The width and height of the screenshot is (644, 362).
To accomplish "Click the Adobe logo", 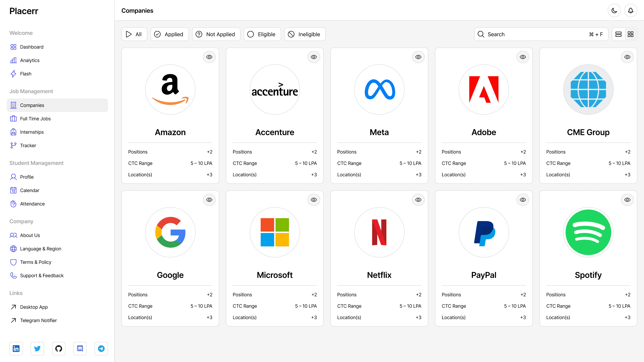I will pos(484,89).
